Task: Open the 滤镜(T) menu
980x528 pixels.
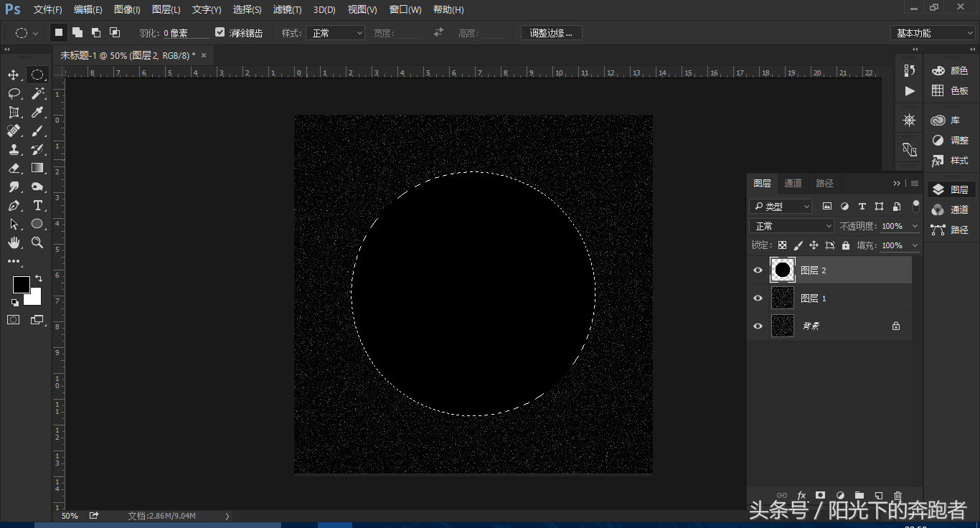Action: (x=287, y=10)
